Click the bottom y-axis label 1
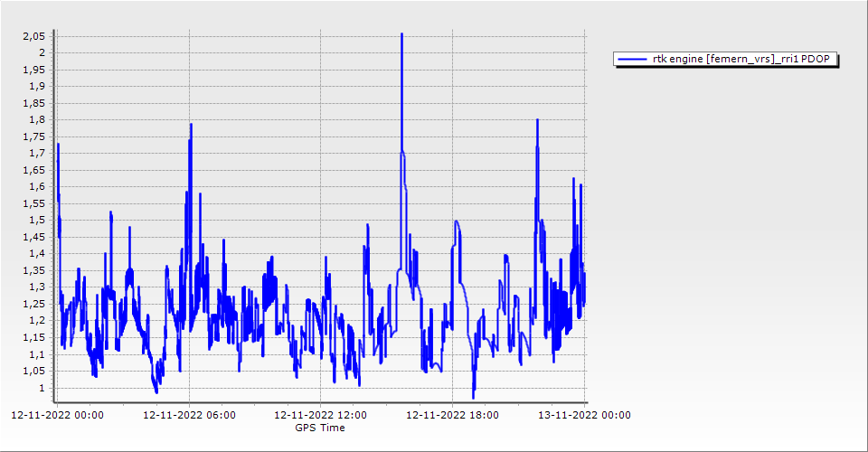This screenshot has width=868, height=452. (x=41, y=389)
